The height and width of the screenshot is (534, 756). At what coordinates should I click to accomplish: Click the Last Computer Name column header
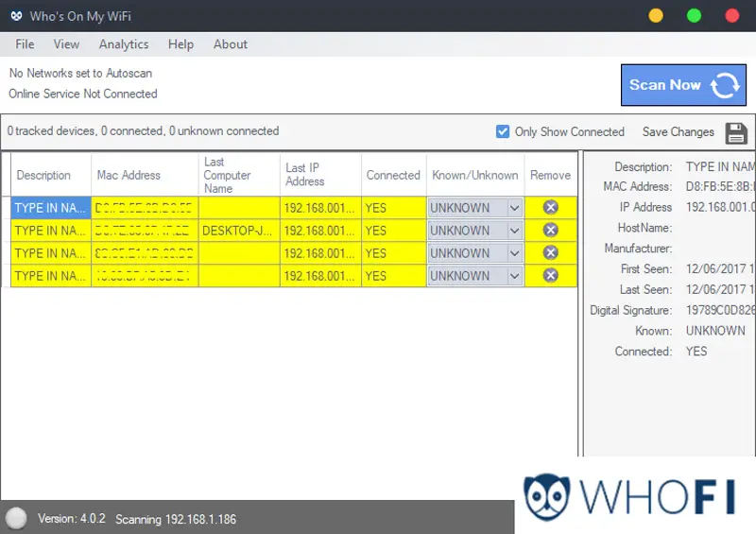pos(239,175)
